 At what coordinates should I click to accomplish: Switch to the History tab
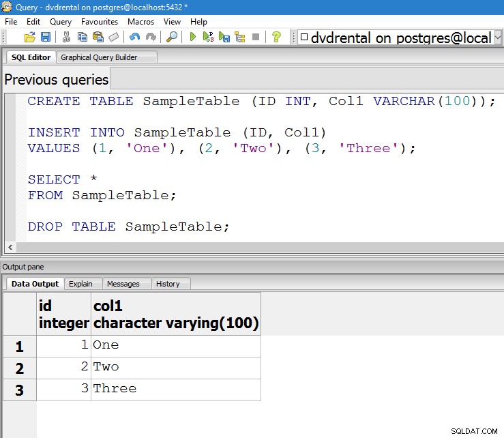(x=171, y=284)
